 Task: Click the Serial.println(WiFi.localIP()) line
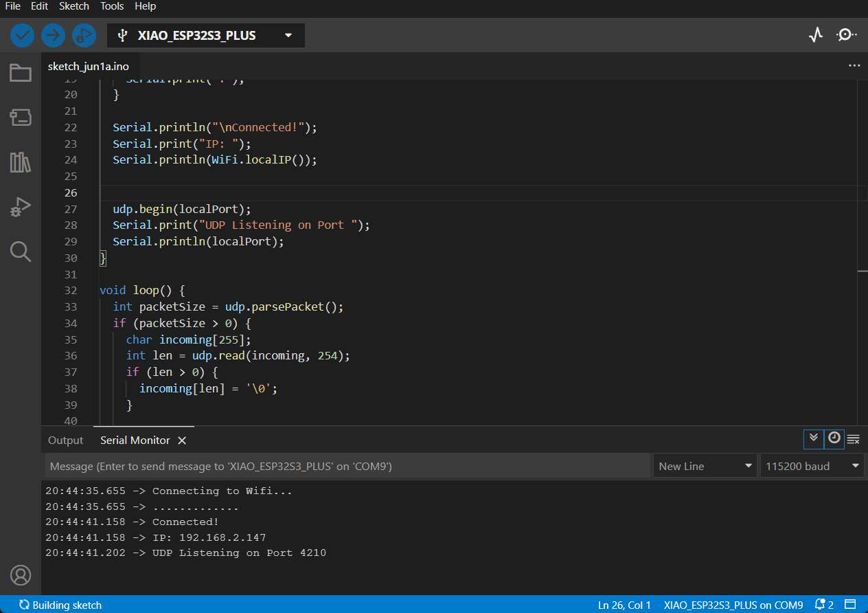[215, 159]
